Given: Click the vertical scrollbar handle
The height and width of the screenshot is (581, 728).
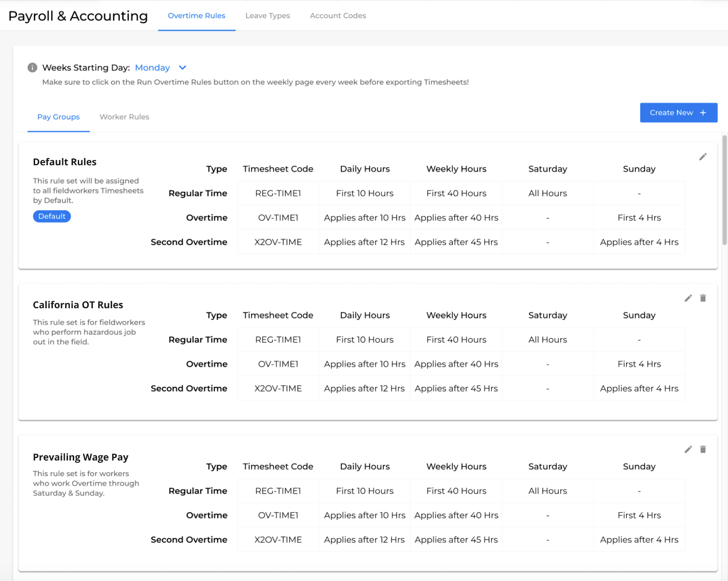Looking at the screenshot, I should (724, 190).
